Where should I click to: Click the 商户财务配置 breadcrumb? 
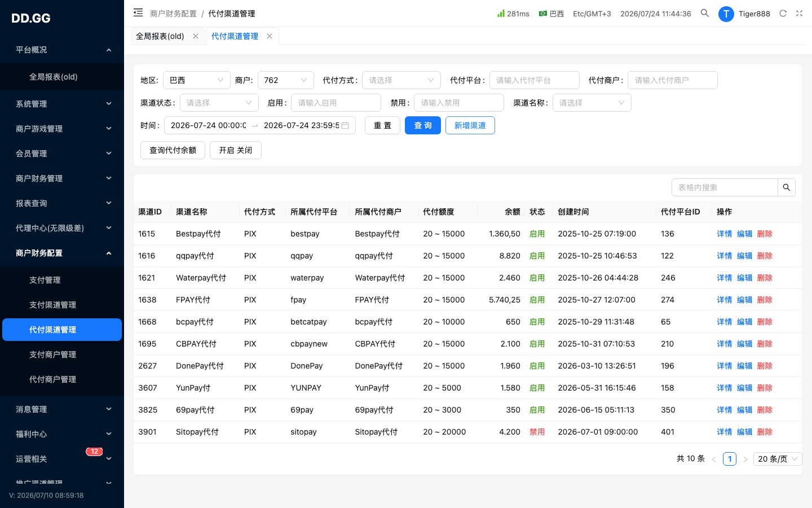coord(173,14)
